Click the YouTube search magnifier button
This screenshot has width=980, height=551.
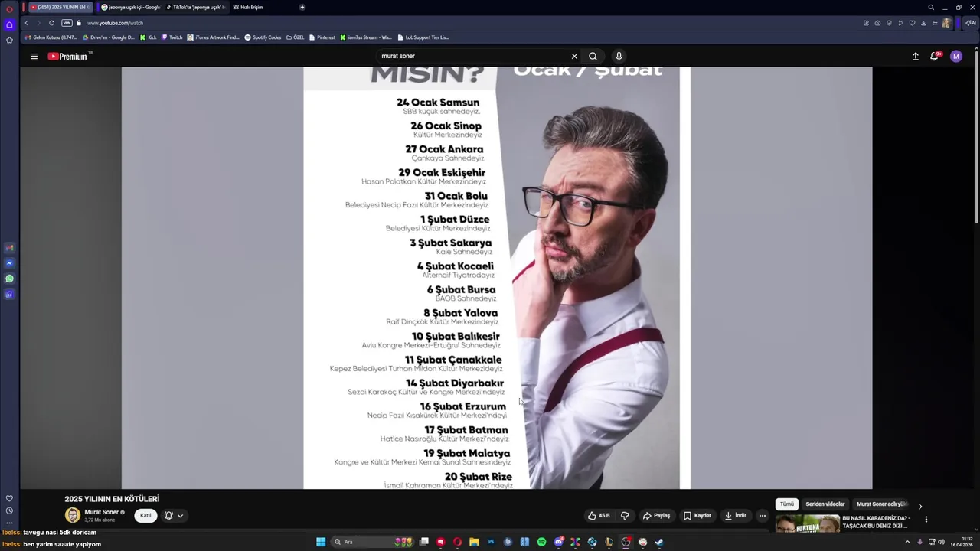593,56
